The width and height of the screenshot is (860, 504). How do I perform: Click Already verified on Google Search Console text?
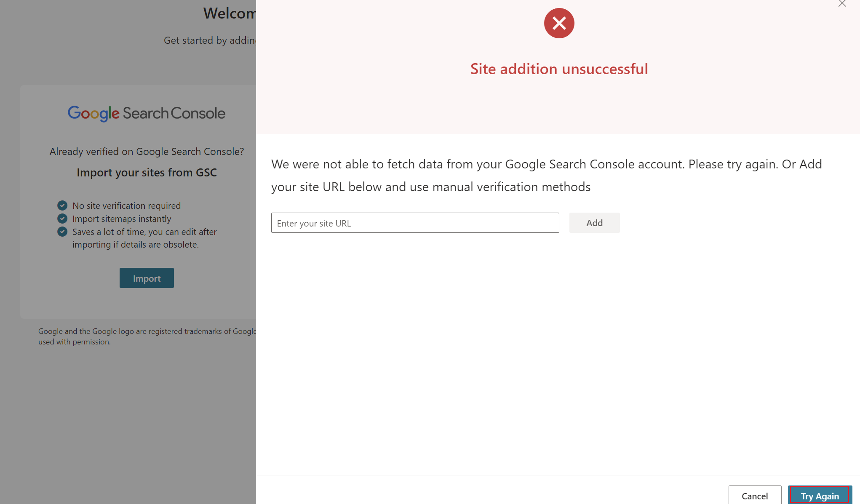point(147,152)
